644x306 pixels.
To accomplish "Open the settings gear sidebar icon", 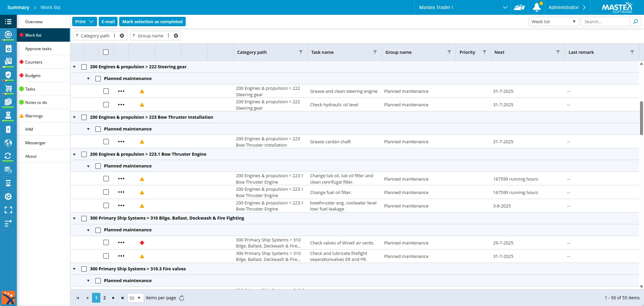I will [x=8, y=196].
